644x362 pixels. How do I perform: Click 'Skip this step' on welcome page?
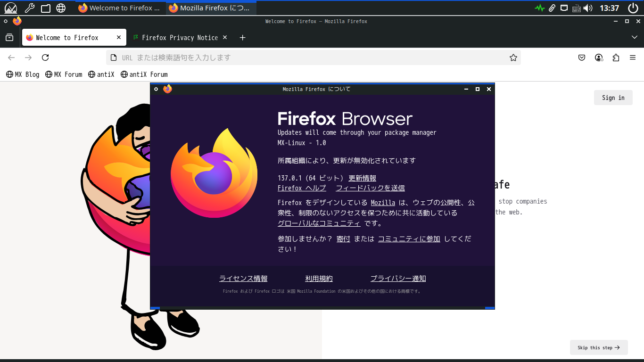click(599, 347)
